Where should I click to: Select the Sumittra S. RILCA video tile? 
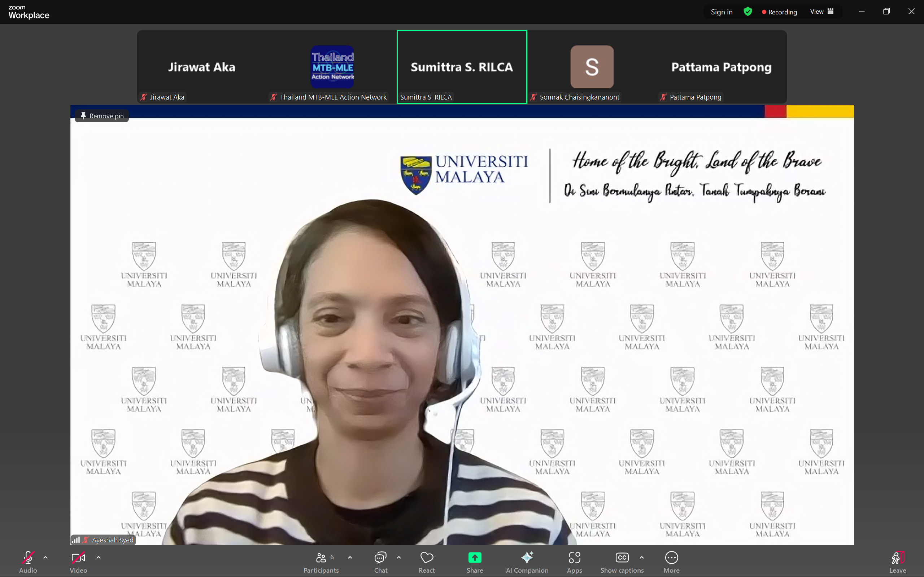[x=462, y=67]
